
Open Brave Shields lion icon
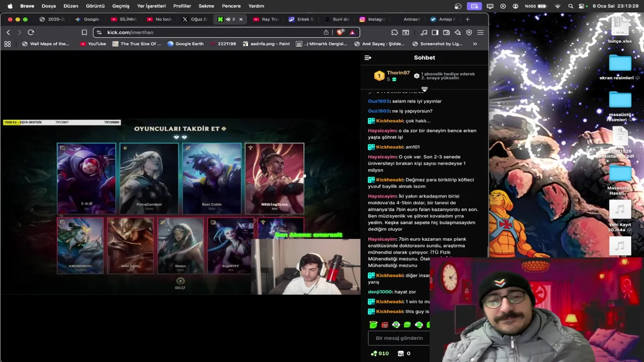click(341, 32)
